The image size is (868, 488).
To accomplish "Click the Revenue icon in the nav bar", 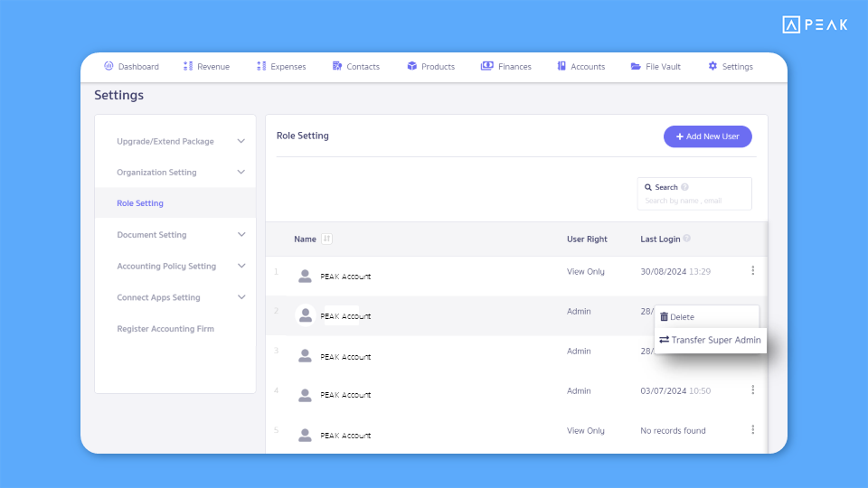I will pos(188,66).
